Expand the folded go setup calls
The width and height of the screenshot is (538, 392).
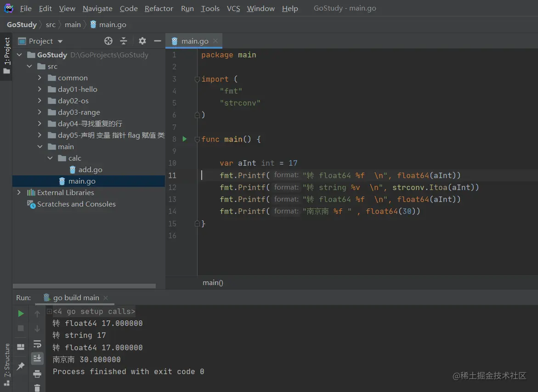49,312
